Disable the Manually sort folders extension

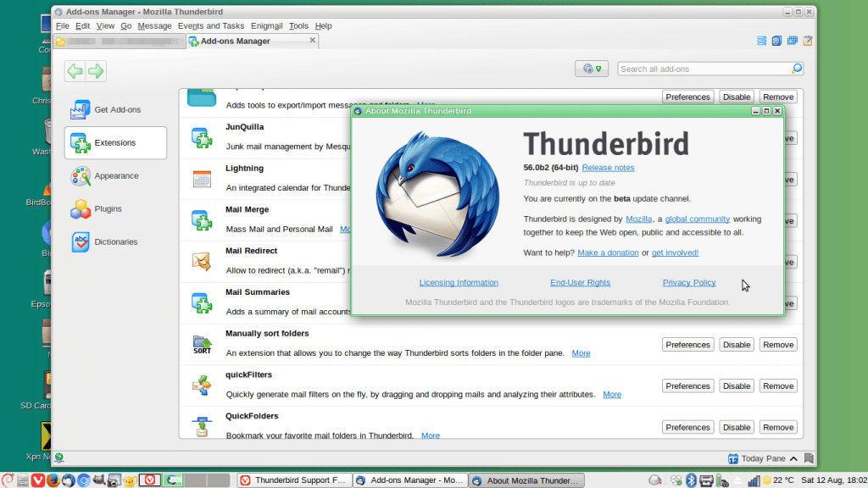click(737, 345)
